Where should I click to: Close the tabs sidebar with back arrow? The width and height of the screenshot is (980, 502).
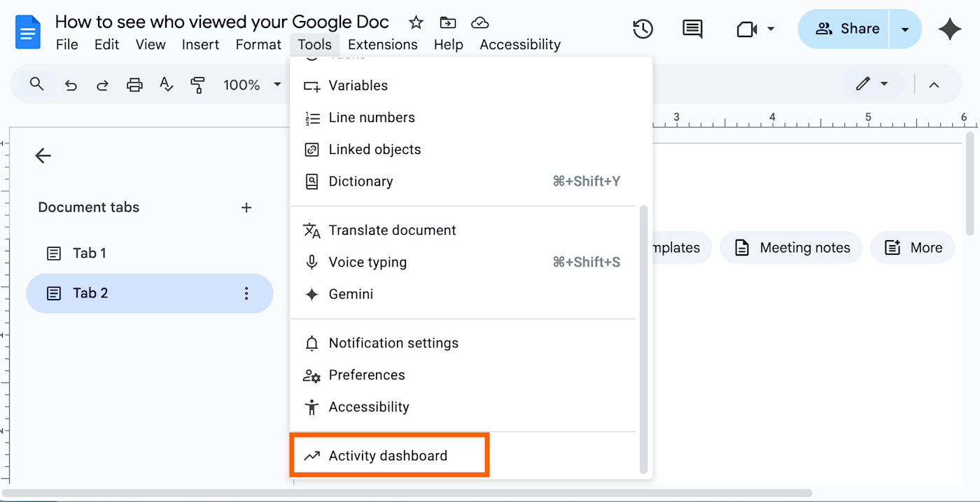click(43, 155)
